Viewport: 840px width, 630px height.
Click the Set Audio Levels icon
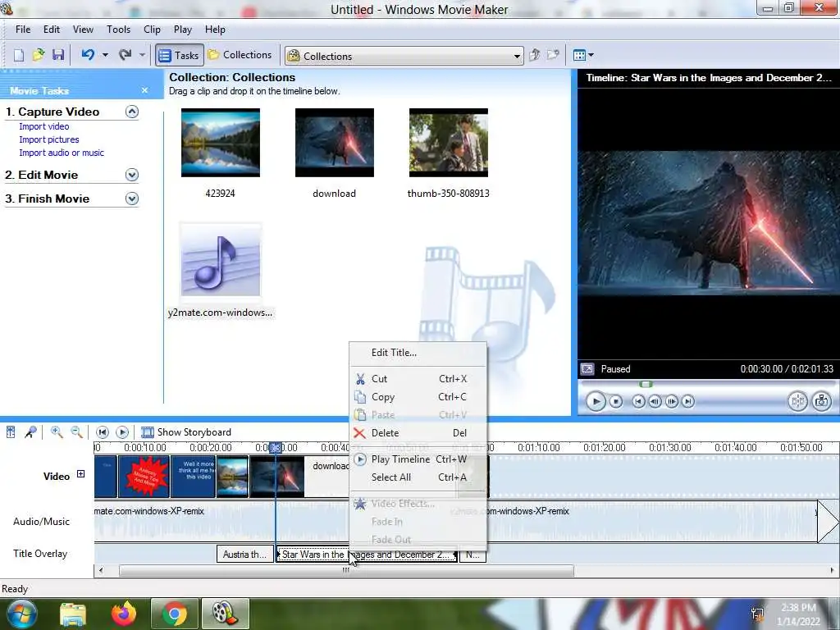tap(11, 431)
